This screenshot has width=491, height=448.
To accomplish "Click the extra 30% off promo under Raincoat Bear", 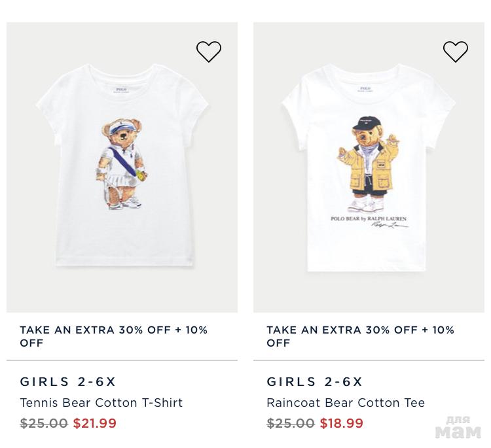I will 361,336.
